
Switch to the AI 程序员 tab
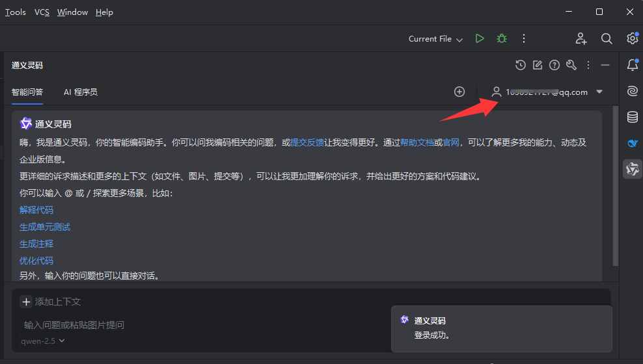81,92
